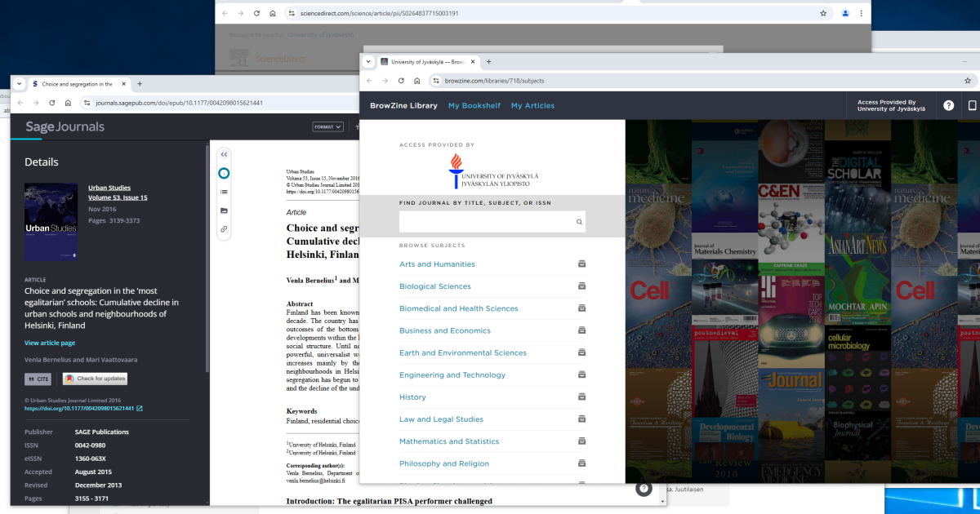This screenshot has width=980, height=514.
Task: Open a new tab in BrowZine window
Action: pos(489,61)
